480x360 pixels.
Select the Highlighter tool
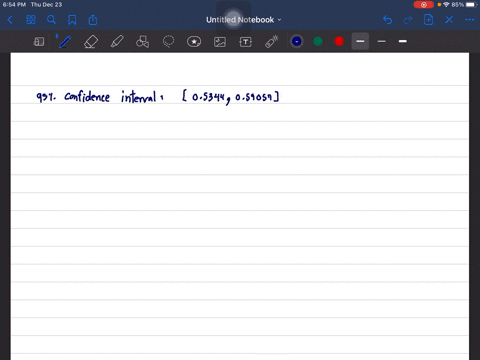pos(117,42)
